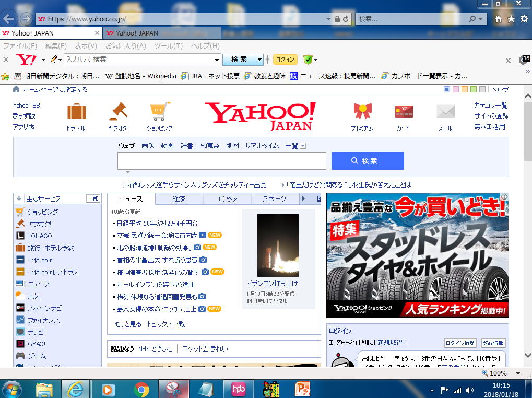Click the GYAO! service icon in sidebar
The height and width of the screenshot is (398, 532).
20,344
